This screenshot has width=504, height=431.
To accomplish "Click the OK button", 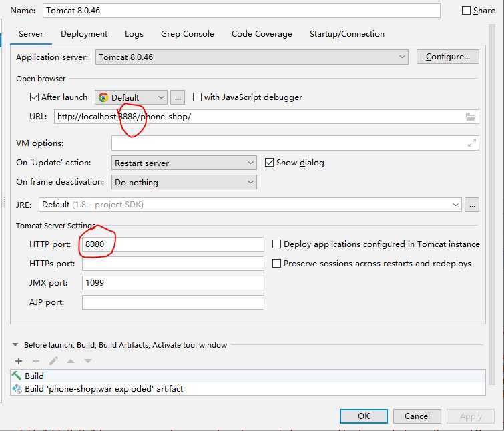I will click(364, 416).
